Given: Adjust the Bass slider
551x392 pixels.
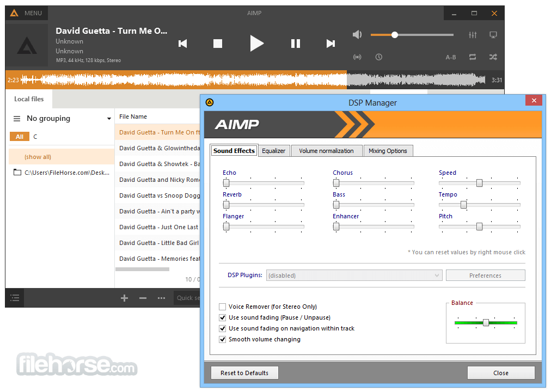Looking at the screenshot, I should (x=374, y=205).
